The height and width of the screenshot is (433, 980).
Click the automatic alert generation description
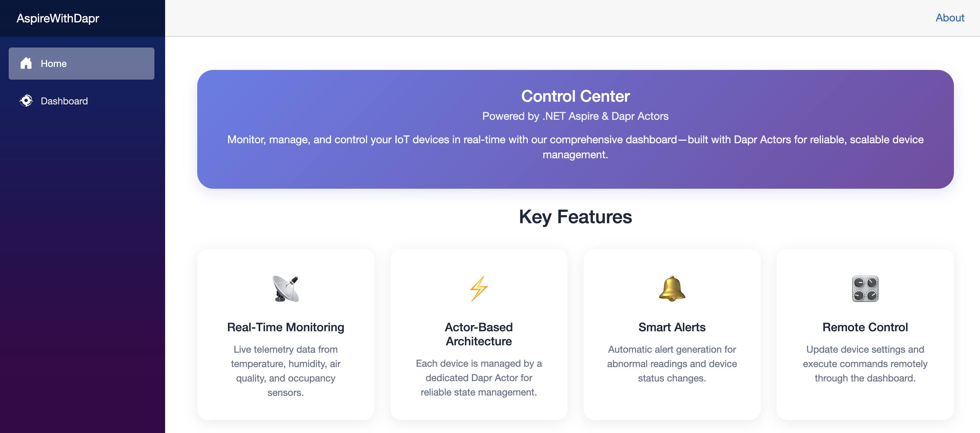click(672, 364)
